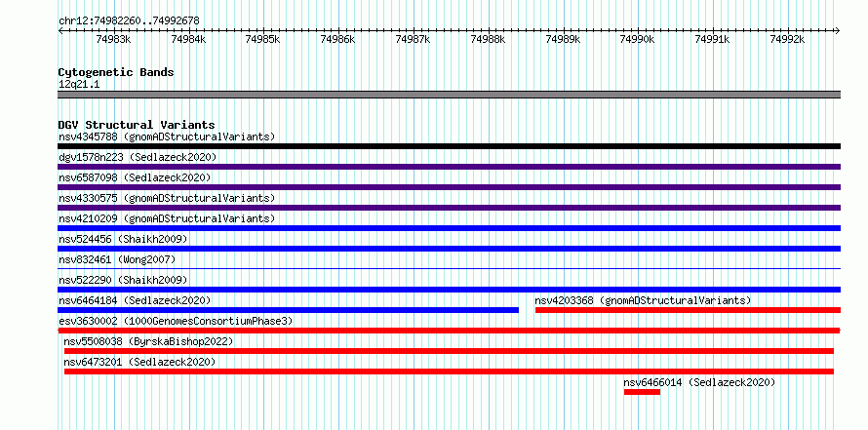Click the 74985k ruler tick label
Screen dimensions: 868x430
(x=263, y=39)
